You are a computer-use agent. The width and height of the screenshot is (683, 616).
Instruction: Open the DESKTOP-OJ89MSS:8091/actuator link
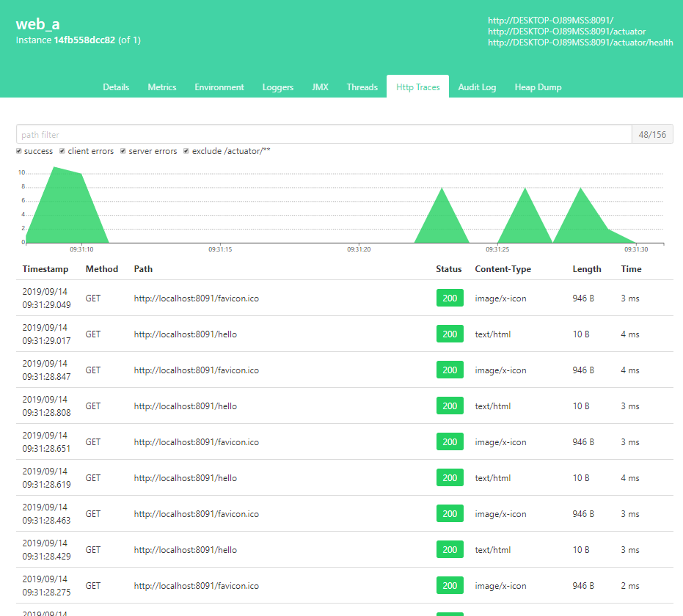[x=566, y=32]
